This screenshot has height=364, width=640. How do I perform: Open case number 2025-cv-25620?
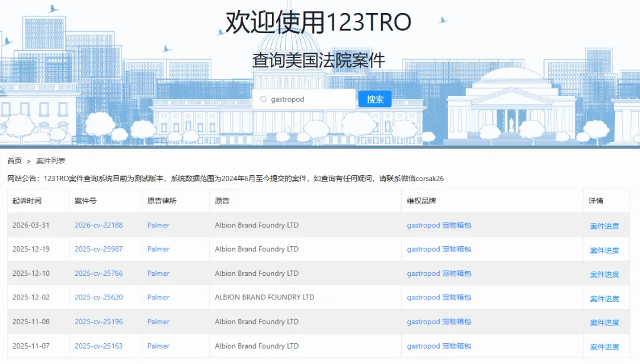point(98,297)
